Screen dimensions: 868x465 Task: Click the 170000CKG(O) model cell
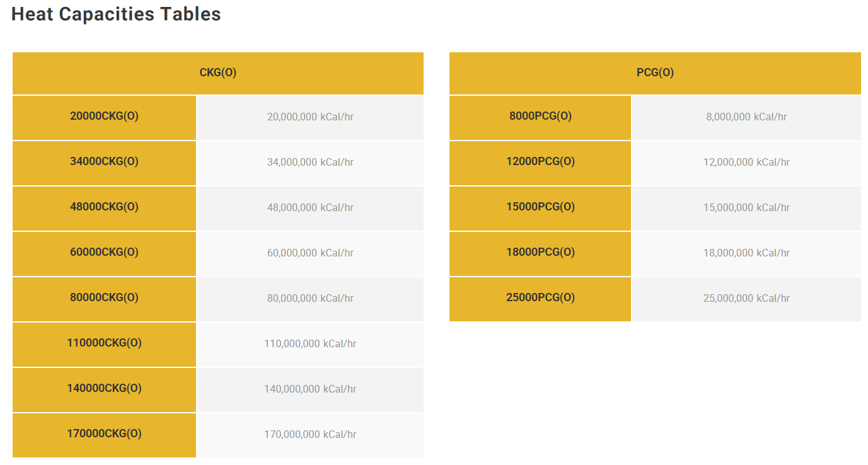click(104, 435)
